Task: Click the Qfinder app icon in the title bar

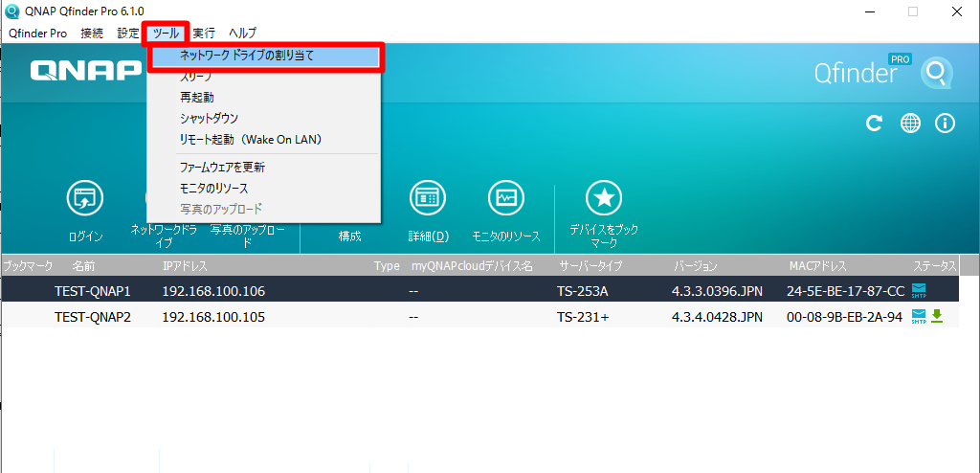Action: coord(11,11)
